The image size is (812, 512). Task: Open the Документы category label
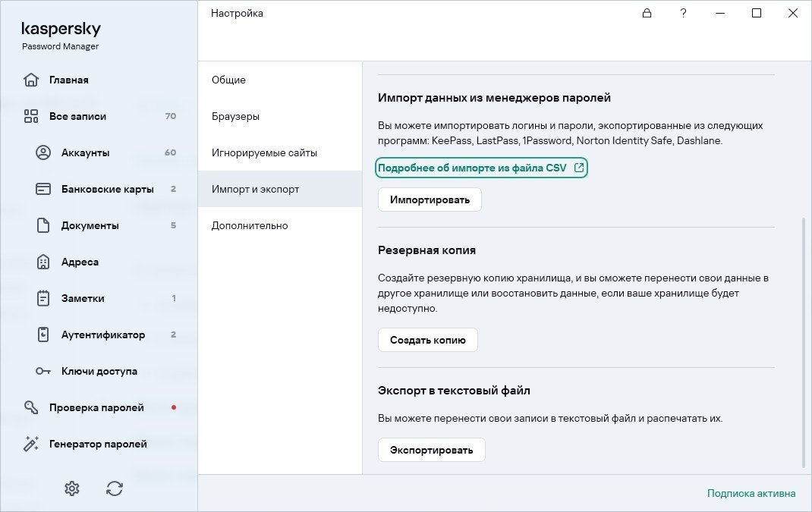pos(90,225)
